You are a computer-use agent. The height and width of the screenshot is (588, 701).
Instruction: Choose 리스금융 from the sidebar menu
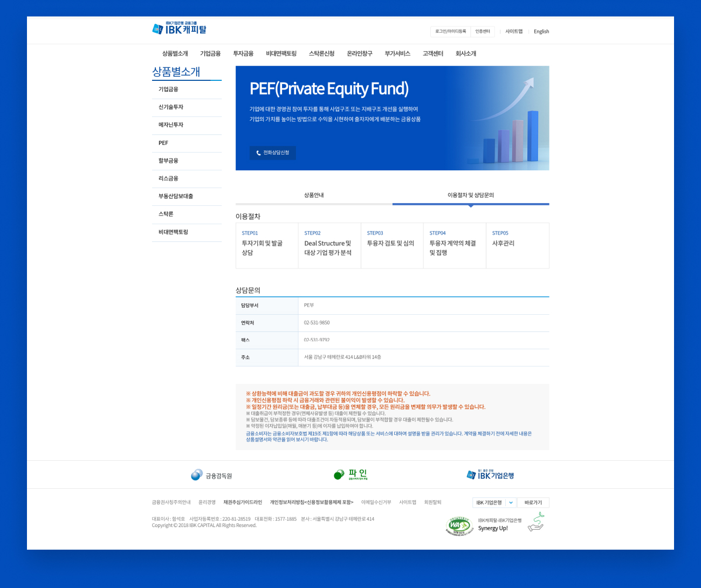click(x=168, y=178)
